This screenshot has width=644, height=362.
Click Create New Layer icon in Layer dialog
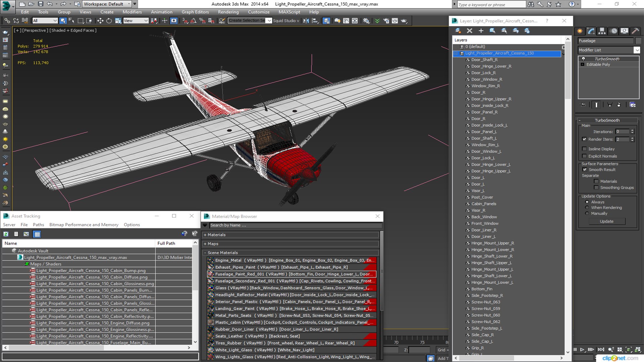tap(458, 31)
